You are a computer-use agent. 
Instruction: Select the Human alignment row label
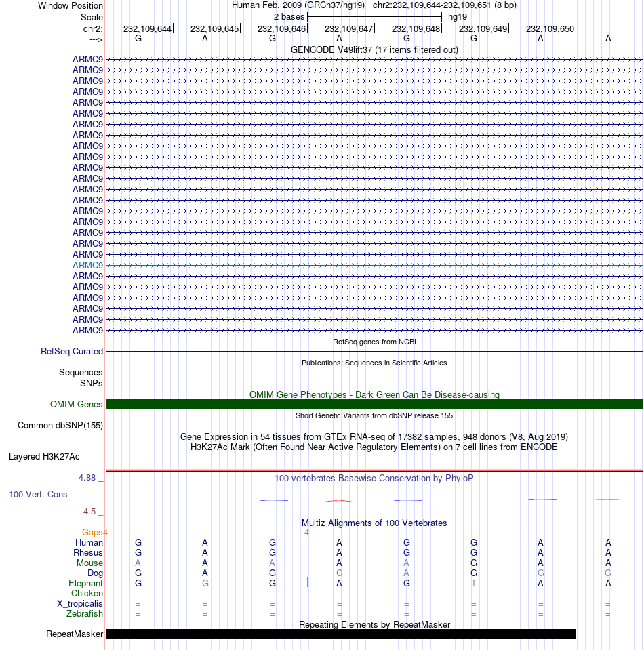[x=89, y=542]
